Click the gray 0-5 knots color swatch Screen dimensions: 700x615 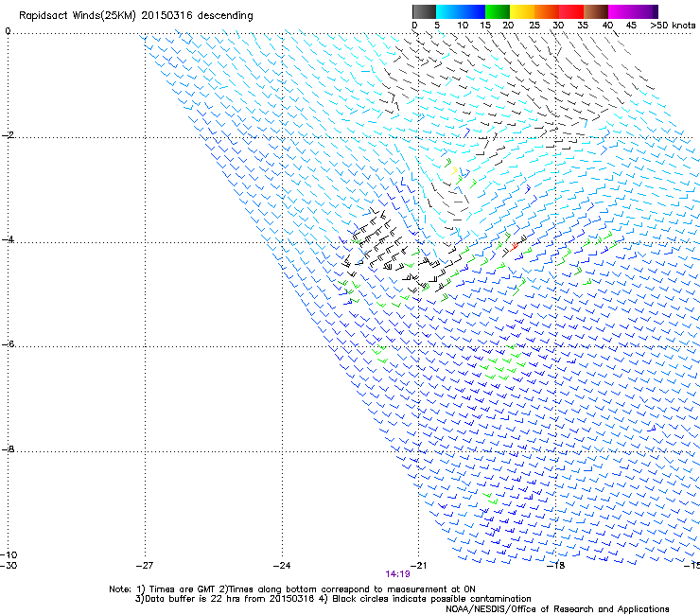click(424, 11)
